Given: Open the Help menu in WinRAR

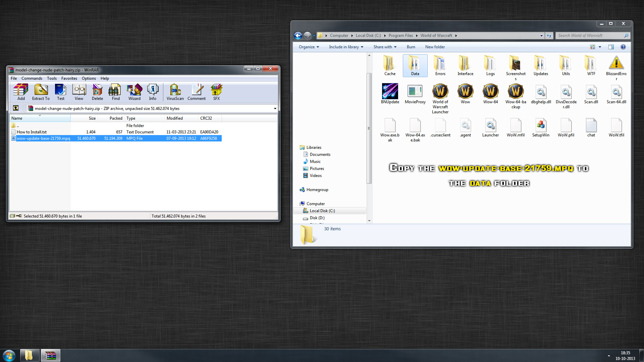Looking at the screenshot, I should 105,78.
